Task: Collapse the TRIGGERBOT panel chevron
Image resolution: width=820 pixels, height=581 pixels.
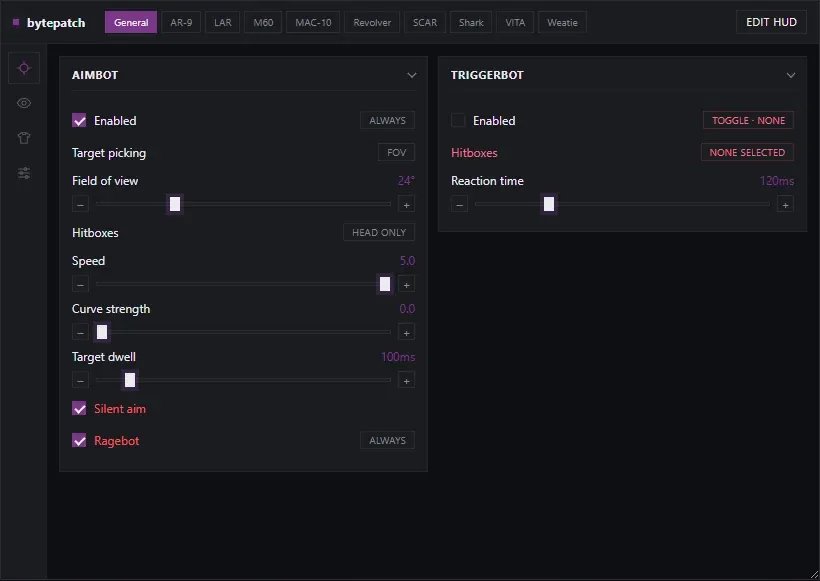Action: tap(791, 75)
